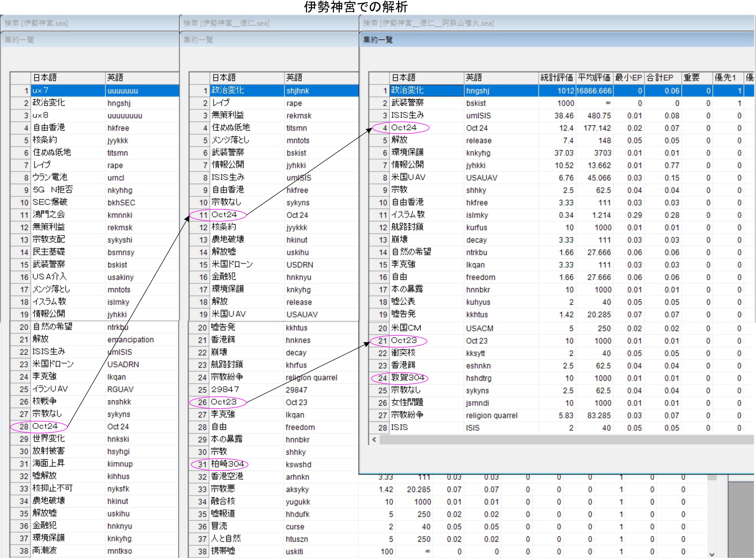Select the 柏崎304 row cell

pyautogui.click(x=227, y=464)
